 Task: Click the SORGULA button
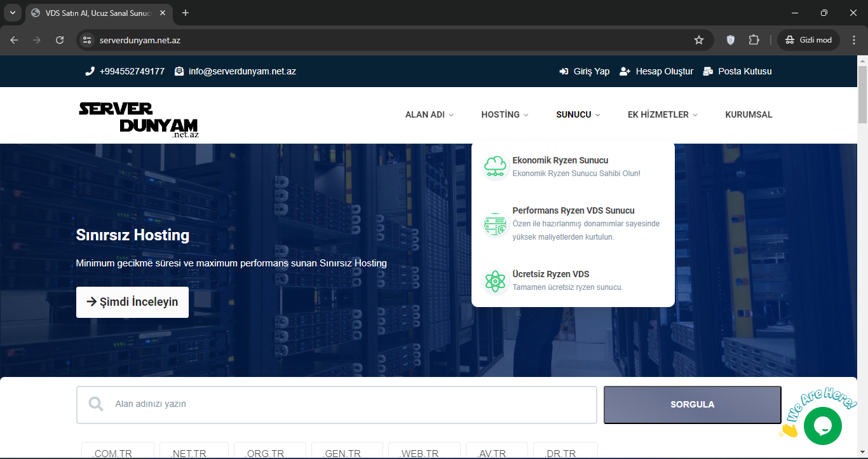pos(693,404)
